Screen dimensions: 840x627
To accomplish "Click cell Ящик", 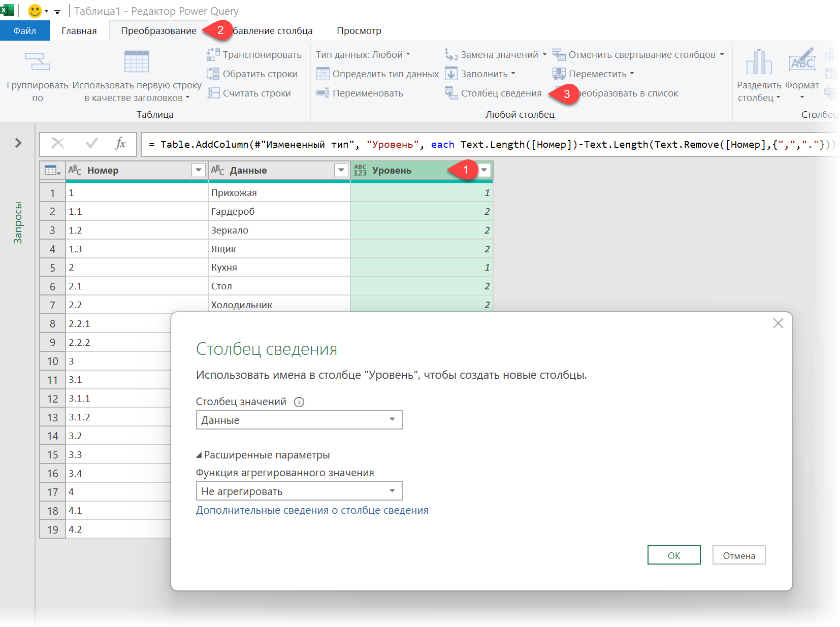I will (x=279, y=249).
